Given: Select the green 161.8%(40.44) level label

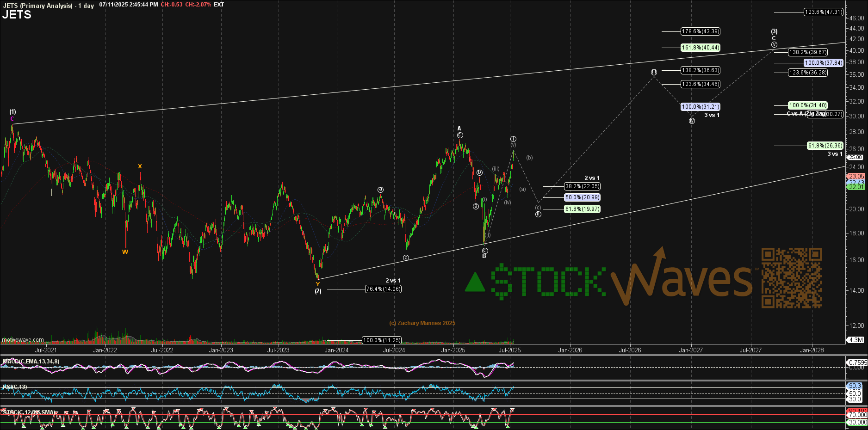Looking at the screenshot, I should [x=701, y=48].
